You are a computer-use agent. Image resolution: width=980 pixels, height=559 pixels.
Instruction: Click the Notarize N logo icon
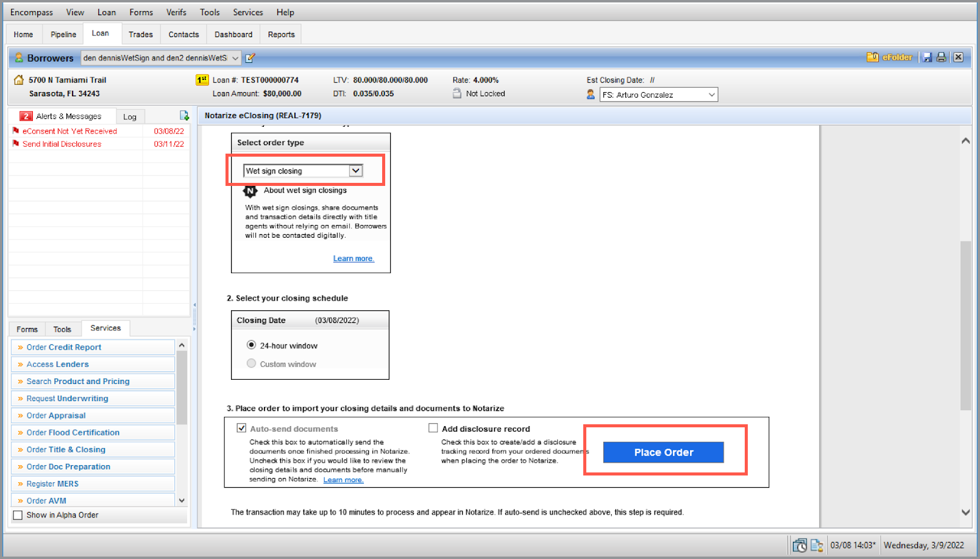click(250, 191)
